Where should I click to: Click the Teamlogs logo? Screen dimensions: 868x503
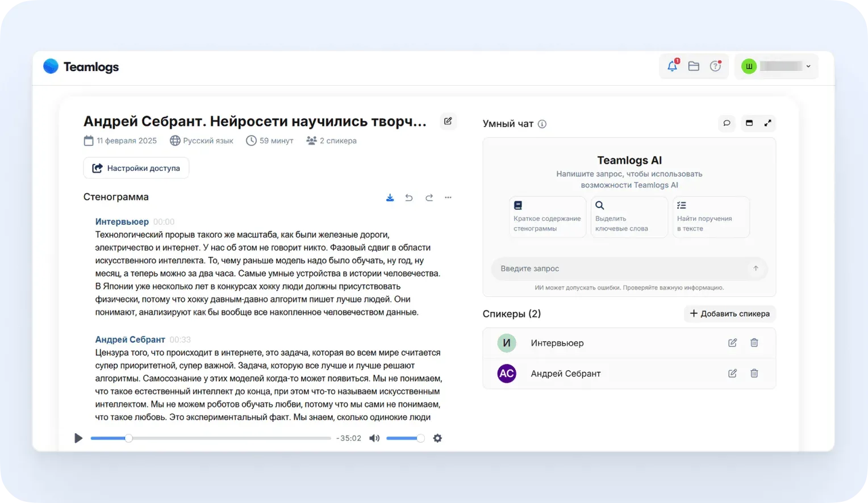click(x=82, y=66)
